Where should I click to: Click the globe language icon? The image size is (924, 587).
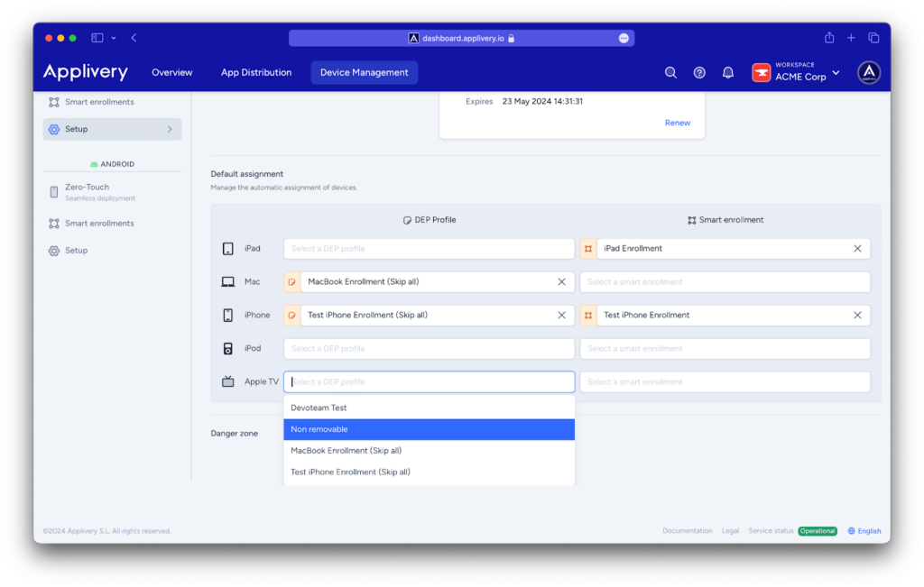click(x=851, y=531)
